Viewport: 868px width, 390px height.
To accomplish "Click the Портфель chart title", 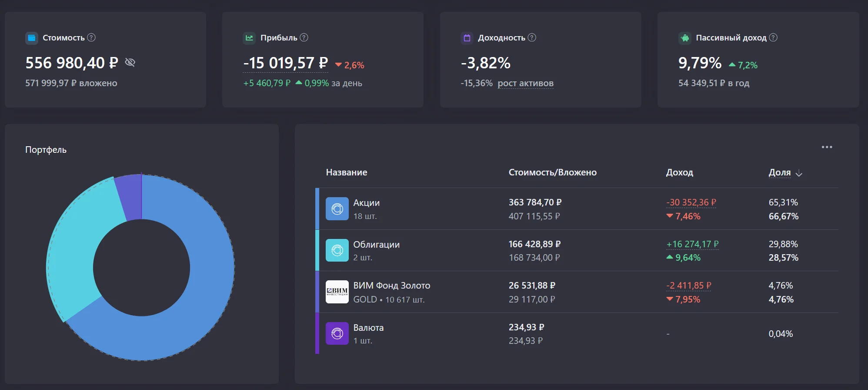I will pos(46,150).
